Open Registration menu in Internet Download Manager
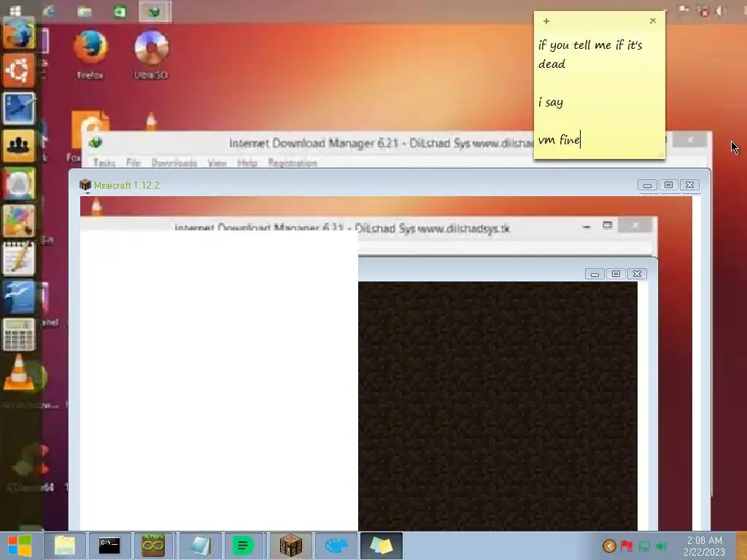This screenshot has height=560, width=747. point(293,163)
